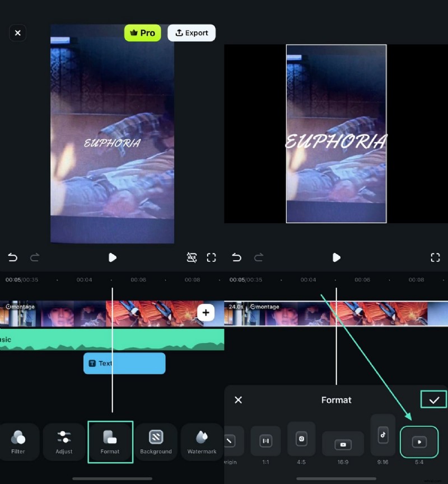Toggle the mute audio icon above the timeline
Screen dimensions: 448x484
click(192, 257)
